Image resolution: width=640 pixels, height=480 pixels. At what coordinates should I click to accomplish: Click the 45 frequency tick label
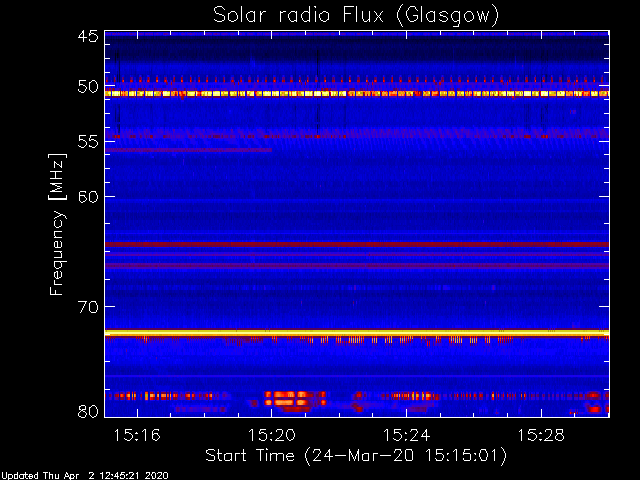tap(88, 36)
